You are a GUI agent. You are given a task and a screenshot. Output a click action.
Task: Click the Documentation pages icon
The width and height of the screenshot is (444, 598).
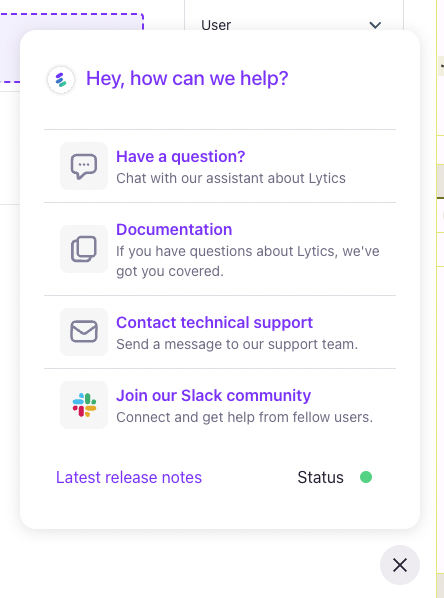pos(84,249)
